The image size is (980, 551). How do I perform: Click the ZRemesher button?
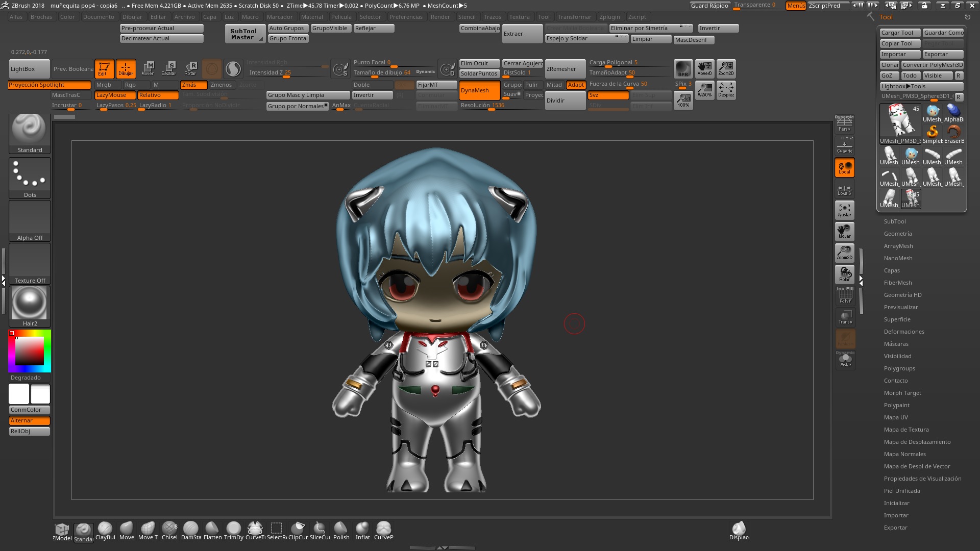coord(565,69)
